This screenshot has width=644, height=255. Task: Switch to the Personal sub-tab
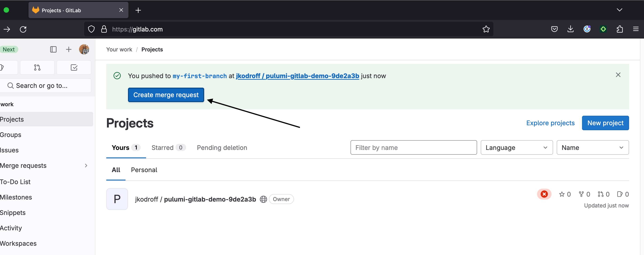coord(144,170)
